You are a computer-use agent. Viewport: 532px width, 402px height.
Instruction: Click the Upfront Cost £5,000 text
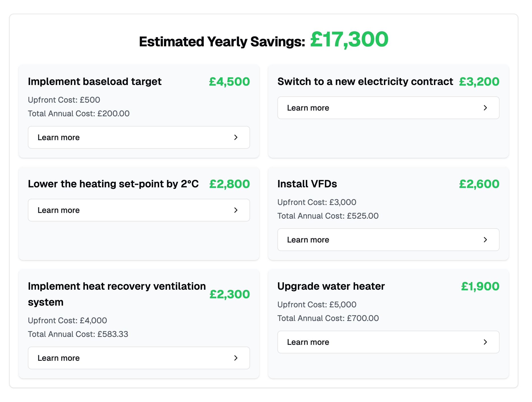click(317, 304)
